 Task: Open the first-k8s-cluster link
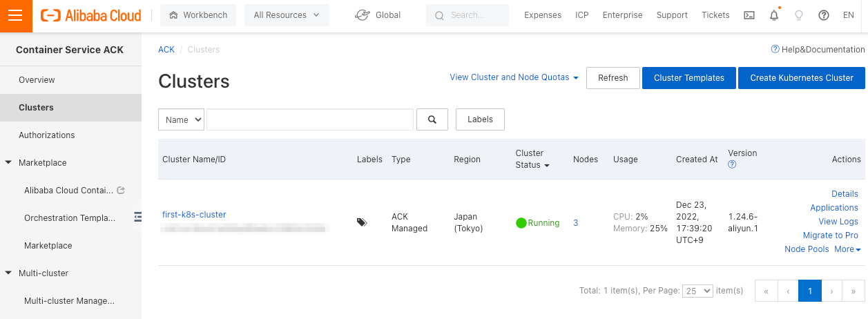point(194,215)
